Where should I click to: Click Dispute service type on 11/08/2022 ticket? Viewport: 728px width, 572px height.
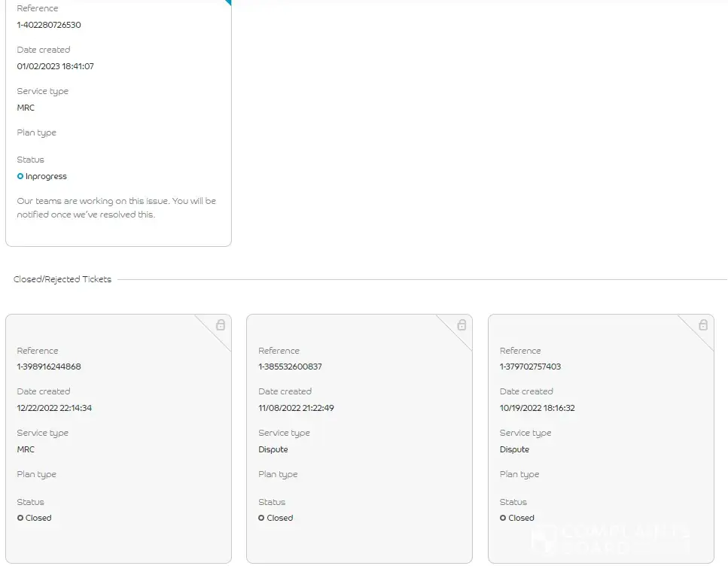[x=273, y=449]
